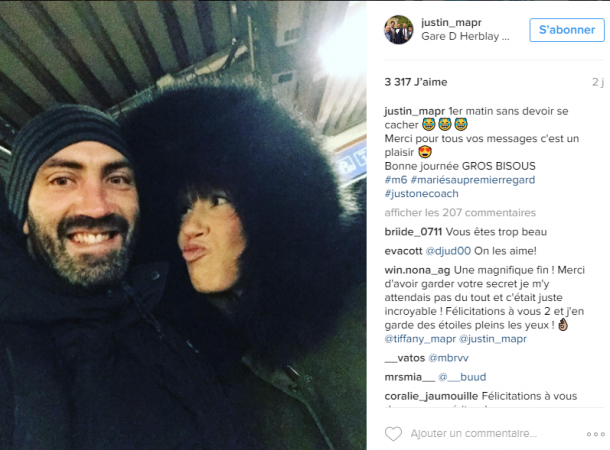This screenshot has width=610, height=450.
Task: Open the three-dots more options menu
Action: (x=595, y=434)
